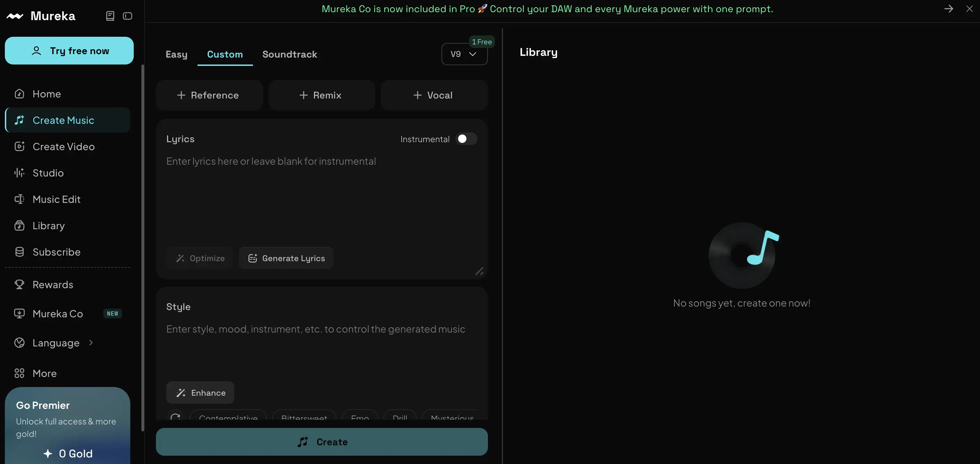Screen dimensions: 980x464
Task: Add a Reference track
Action: (x=209, y=95)
